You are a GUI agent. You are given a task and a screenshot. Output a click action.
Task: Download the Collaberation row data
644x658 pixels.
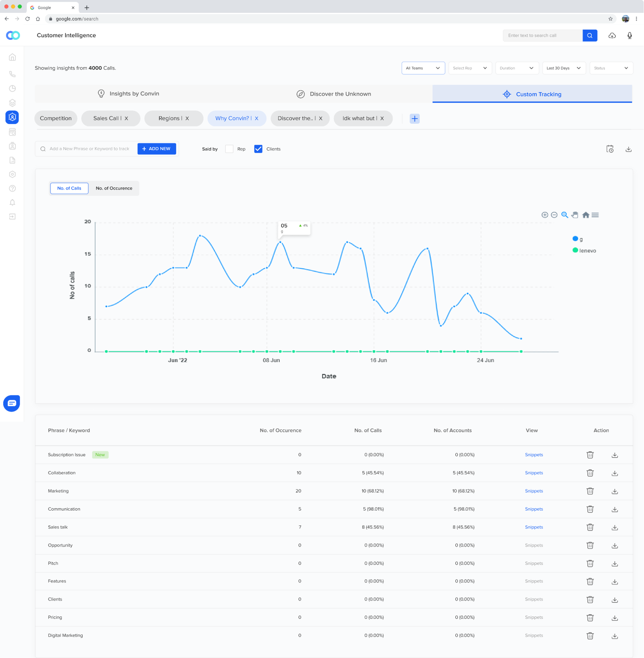click(615, 473)
